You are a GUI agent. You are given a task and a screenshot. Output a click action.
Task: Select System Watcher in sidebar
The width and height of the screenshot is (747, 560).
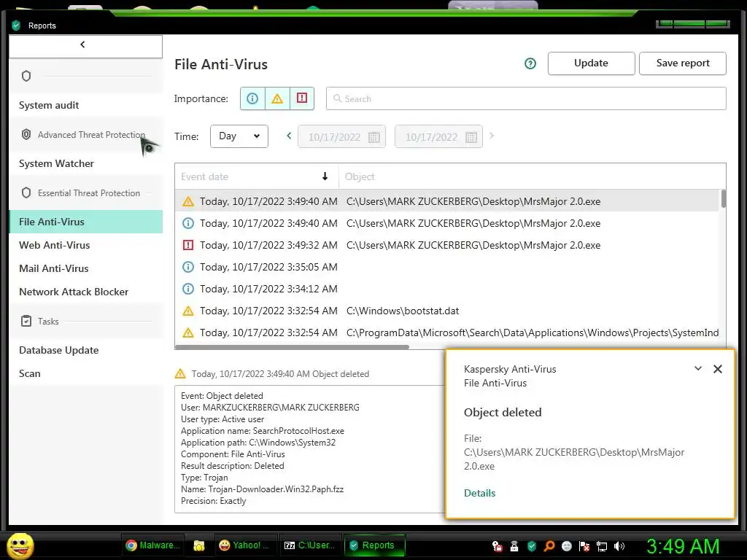click(x=56, y=163)
